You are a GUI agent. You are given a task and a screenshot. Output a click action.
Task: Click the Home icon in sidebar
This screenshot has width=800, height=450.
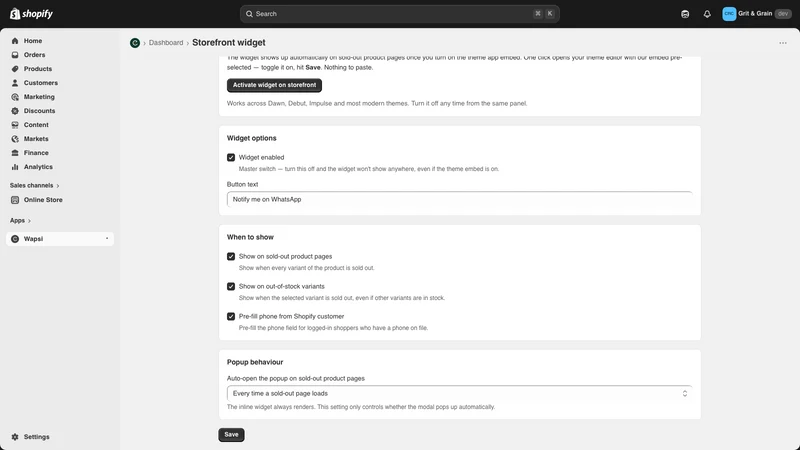point(15,41)
